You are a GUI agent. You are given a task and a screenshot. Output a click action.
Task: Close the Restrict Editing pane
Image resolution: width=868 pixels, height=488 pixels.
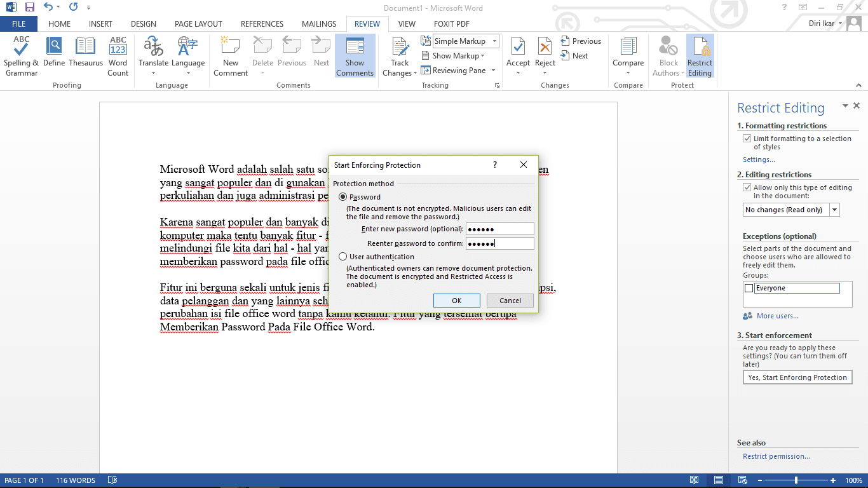[x=857, y=106]
